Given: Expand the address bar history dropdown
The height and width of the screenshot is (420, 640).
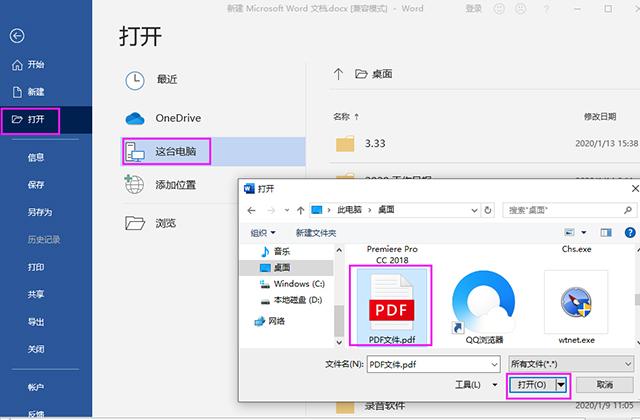Looking at the screenshot, I should [x=474, y=211].
